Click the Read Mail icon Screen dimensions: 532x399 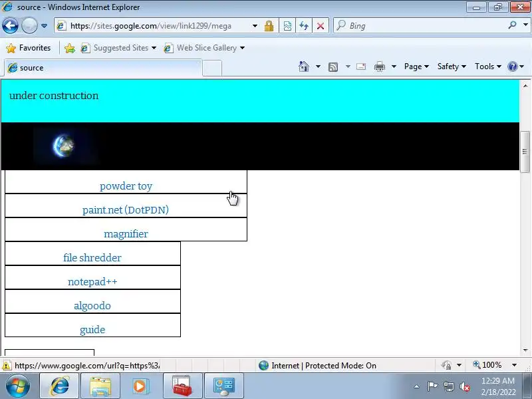(361, 66)
